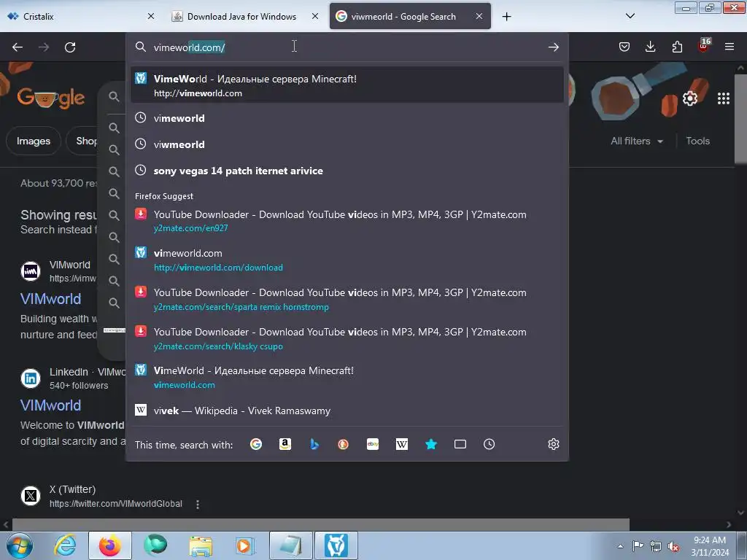The width and height of the screenshot is (747, 560).
Task: Open vimeworld.com/download suggestion
Action: click(x=347, y=260)
